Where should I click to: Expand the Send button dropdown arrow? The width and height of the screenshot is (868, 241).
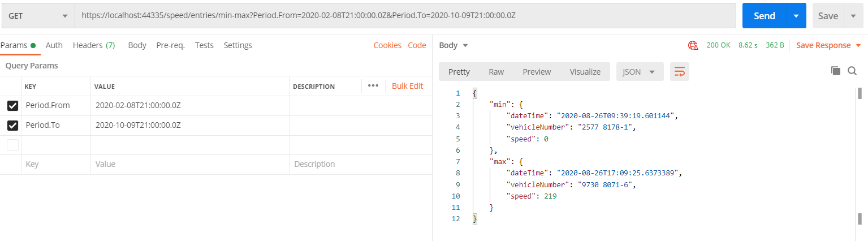click(796, 16)
